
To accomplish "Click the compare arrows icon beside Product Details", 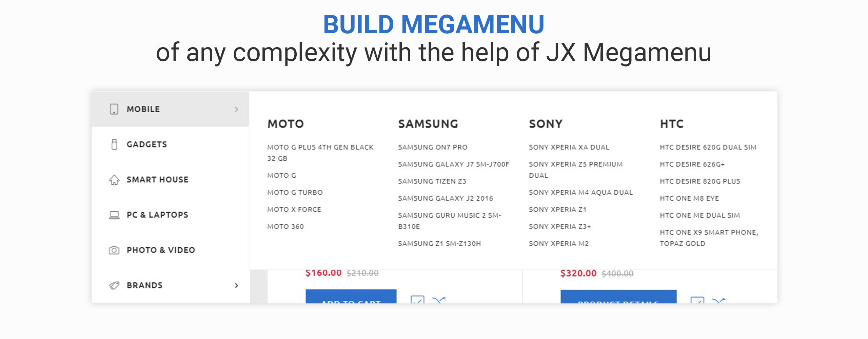I will click(x=718, y=300).
